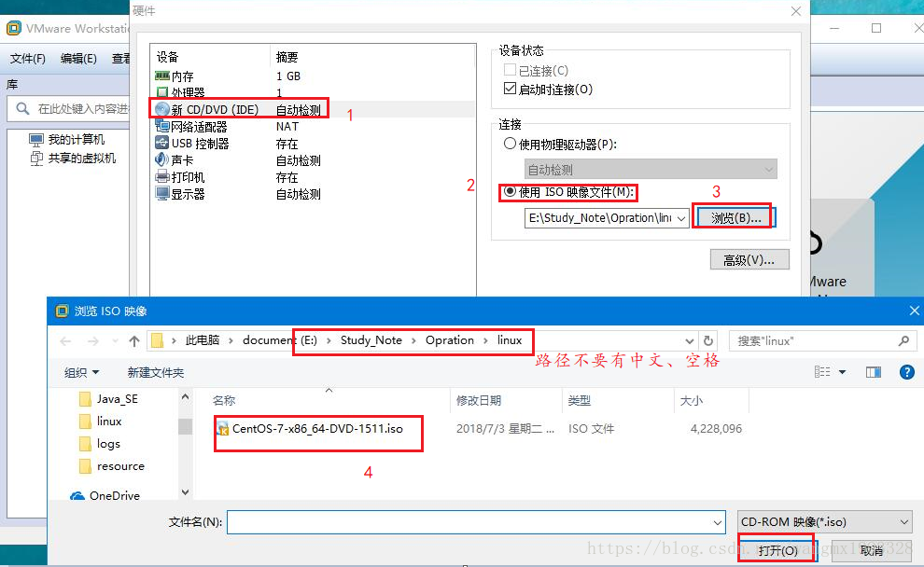Click 共享的虚拟机 in VMware library
Viewport: 924px width, 567px height.
pyautogui.click(x=82, y=158)
